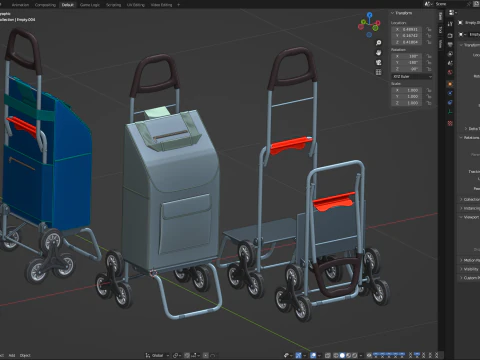This screenshot has width=480, height=360.
Task: Edit the Location X value field
Action: pyautogui.click(x=407, y=29)
